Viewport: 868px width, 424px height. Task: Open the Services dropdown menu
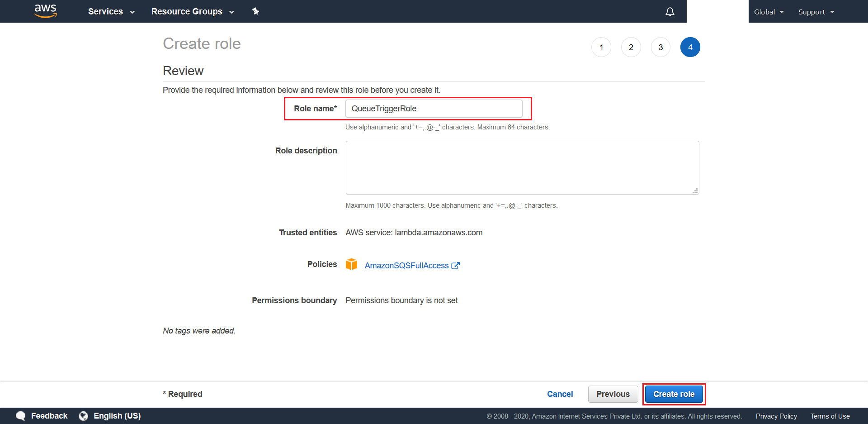[x=111, y=11]
